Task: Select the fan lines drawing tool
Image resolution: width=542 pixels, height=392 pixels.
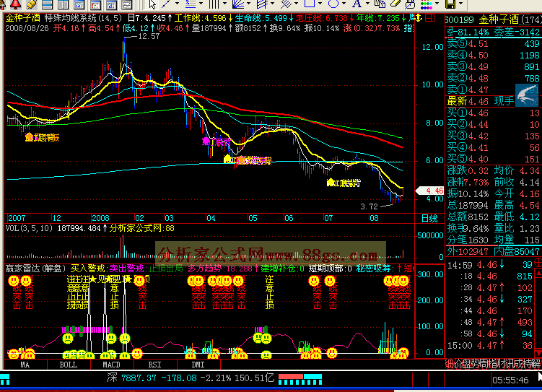Action: [238, 4]
